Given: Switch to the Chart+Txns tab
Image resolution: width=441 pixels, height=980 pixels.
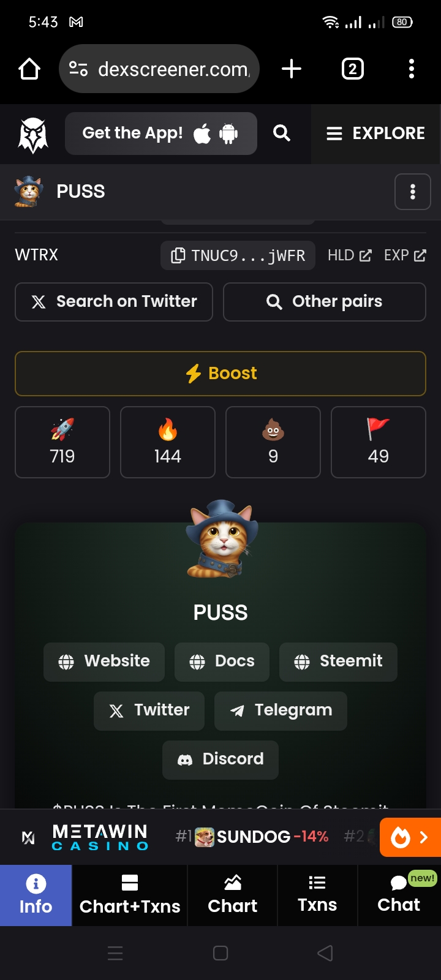Looking at the screenshot, I should pos(130,895).
